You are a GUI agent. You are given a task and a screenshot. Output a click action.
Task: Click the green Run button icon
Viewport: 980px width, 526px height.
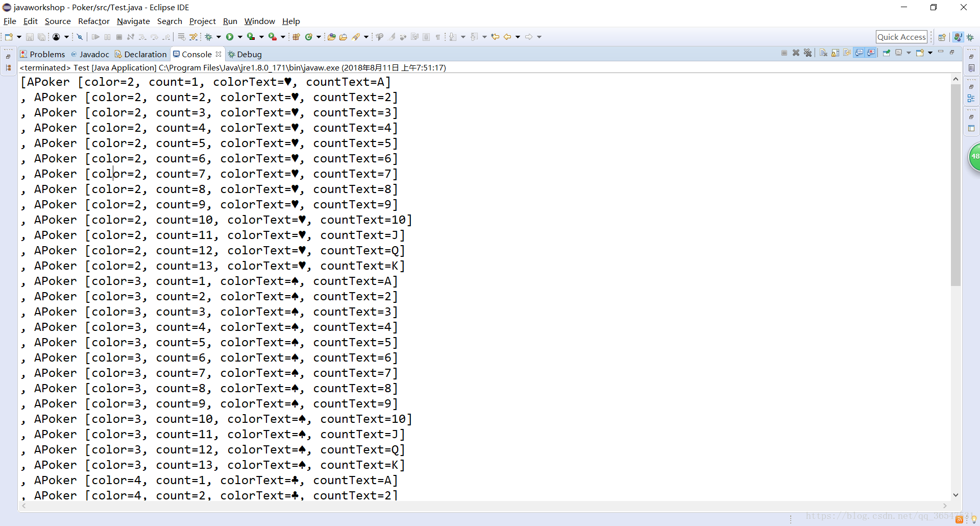230,37
